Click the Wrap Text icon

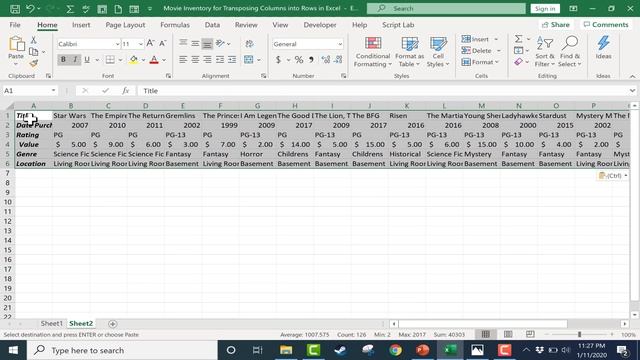[x=249, y=44]
